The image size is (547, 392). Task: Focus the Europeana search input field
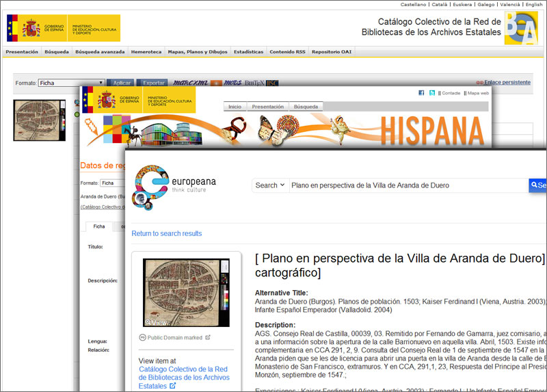tap(409, 185)
